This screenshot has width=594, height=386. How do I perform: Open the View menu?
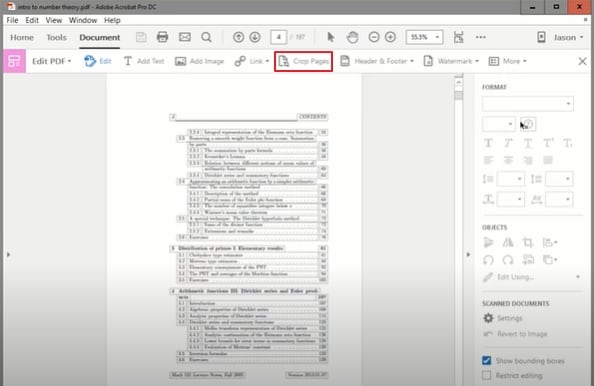(x=53, y=20)
